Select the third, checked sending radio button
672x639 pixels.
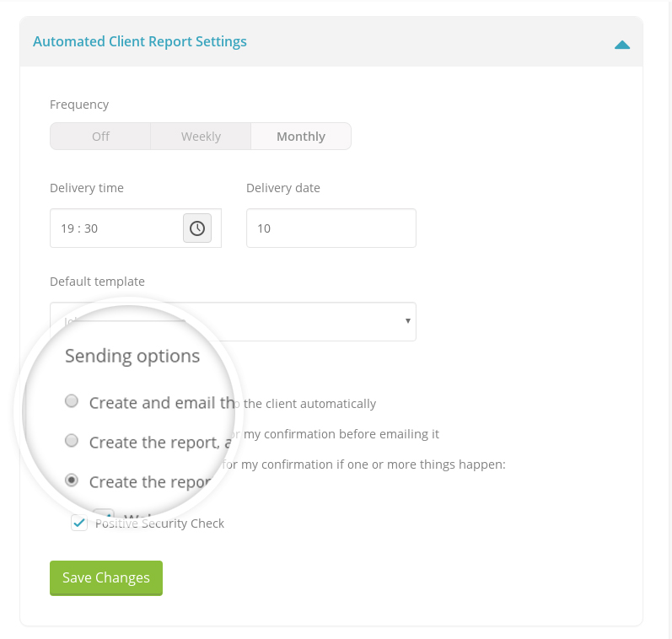(73, 481)
